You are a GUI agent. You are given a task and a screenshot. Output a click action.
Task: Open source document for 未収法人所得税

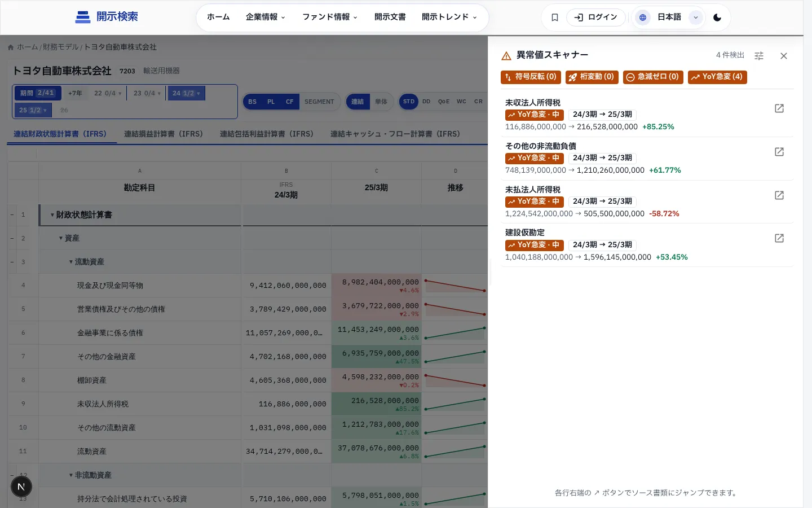[779, 108]
